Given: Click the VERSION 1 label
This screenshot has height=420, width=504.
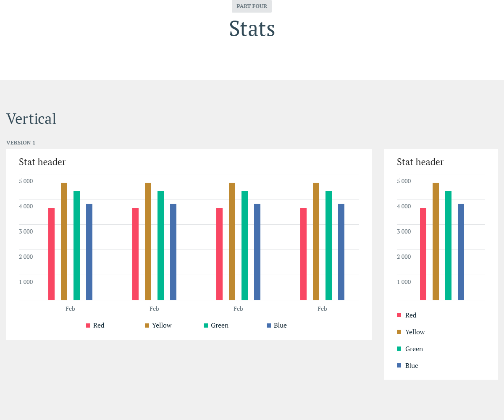Looking at the screenshot, I should click(x=21, y=143).
